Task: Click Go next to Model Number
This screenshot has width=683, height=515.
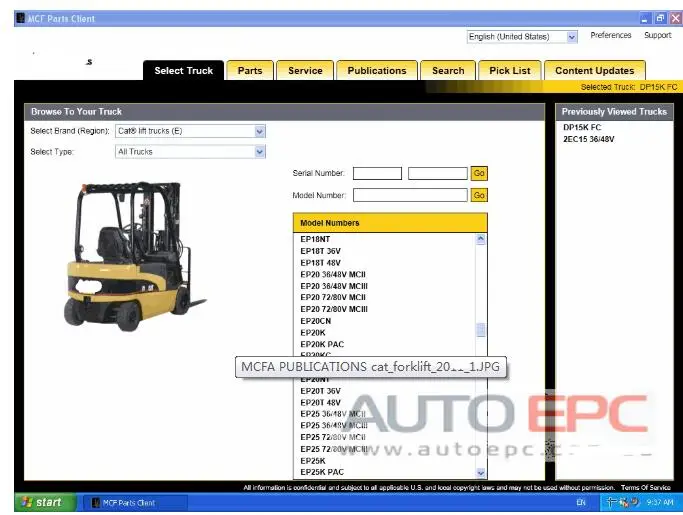Action: 479,195
